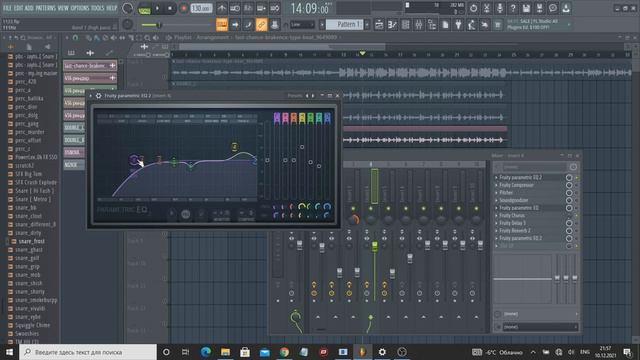Click the save project floppy icon
The width and height of the screenshot is (640, 360).
click(527, 8)
